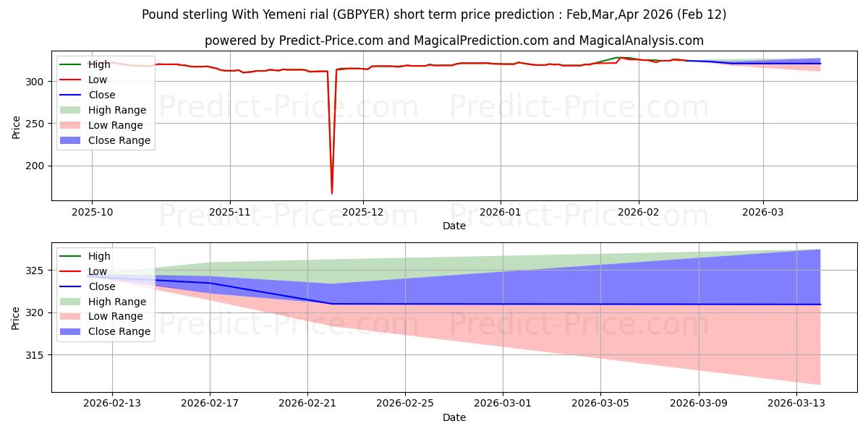Image resolution: width=868 pixels, height=434 pixels.
Task: Click the Price y-axis label of top chart
Action: [x=16, y=127]
